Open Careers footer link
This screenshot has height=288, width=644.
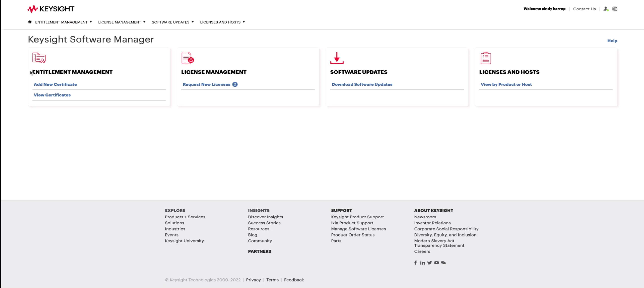tap(422, 251)
